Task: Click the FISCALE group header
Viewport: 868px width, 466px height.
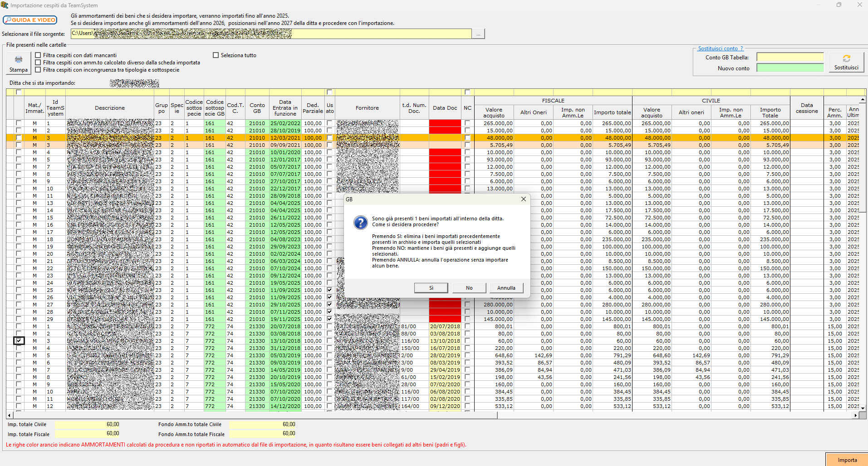Action: pos(553,101)
